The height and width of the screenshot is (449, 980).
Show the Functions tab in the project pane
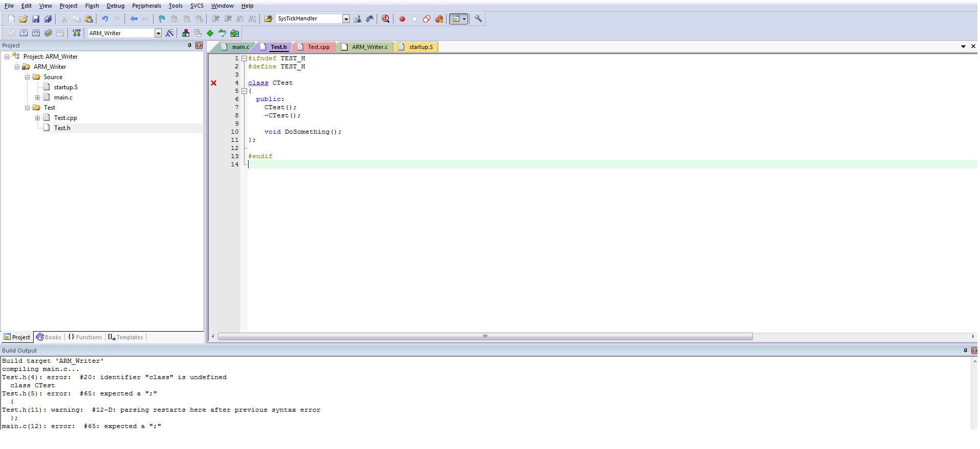coord(85,337)
